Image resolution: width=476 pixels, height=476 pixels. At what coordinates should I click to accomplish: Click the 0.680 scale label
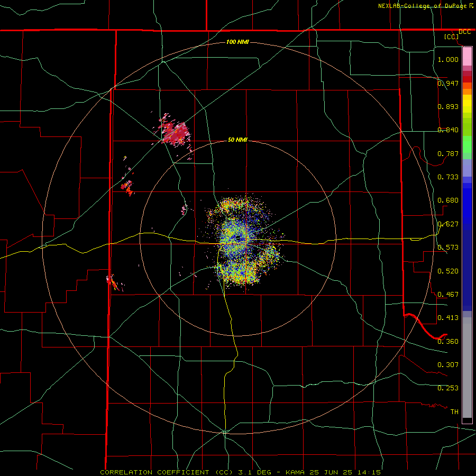[448, 200]
